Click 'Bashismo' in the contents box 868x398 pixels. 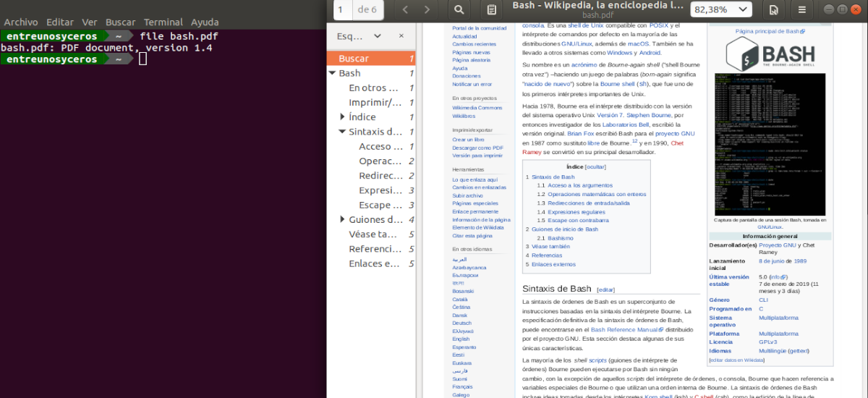tap(561, 237)
